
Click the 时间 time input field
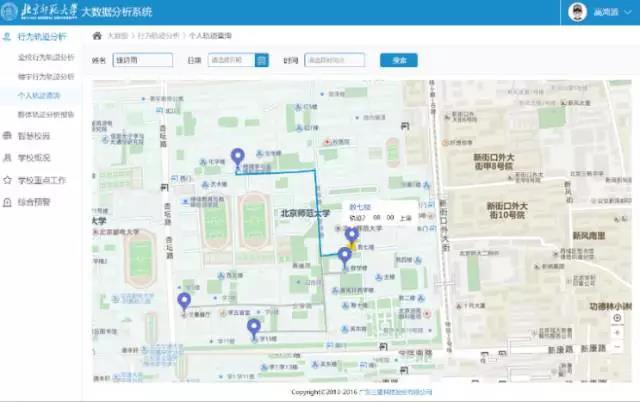[334, 60]
